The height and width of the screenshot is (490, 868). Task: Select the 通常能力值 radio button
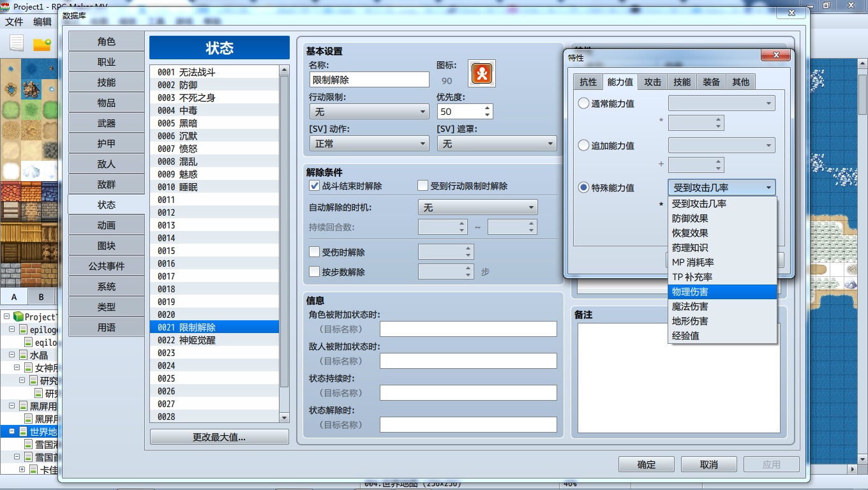point(583,103)
